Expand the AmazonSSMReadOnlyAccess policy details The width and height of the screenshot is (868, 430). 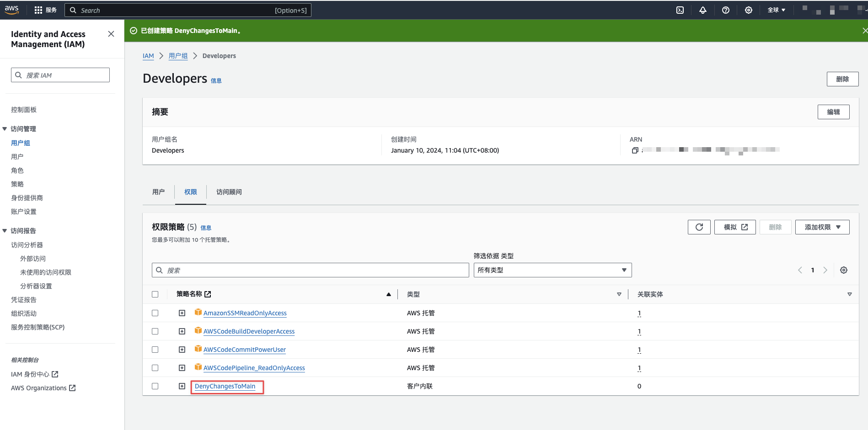tap(182, 313)
